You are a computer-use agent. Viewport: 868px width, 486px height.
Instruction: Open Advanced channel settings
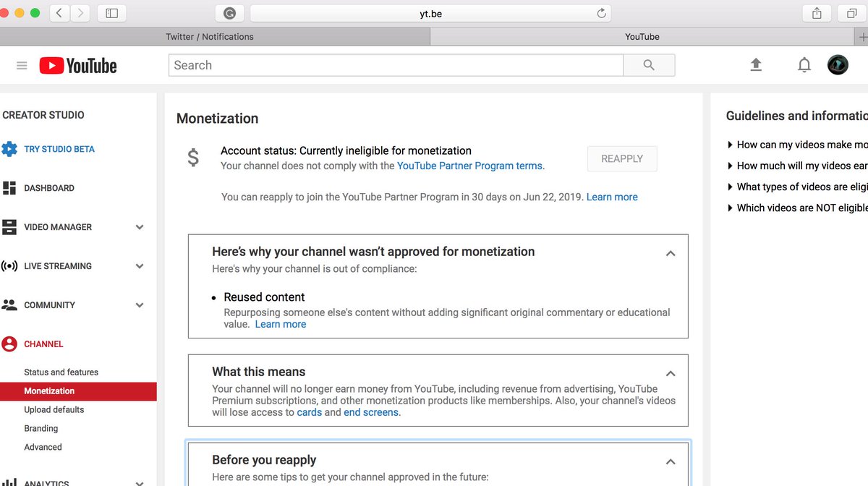click(43, 448)
